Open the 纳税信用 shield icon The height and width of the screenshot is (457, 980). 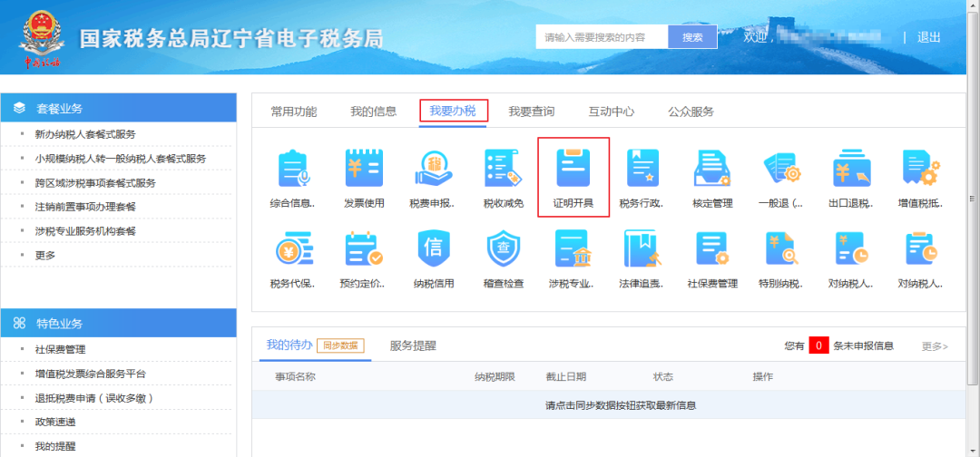tap(433, 248)
